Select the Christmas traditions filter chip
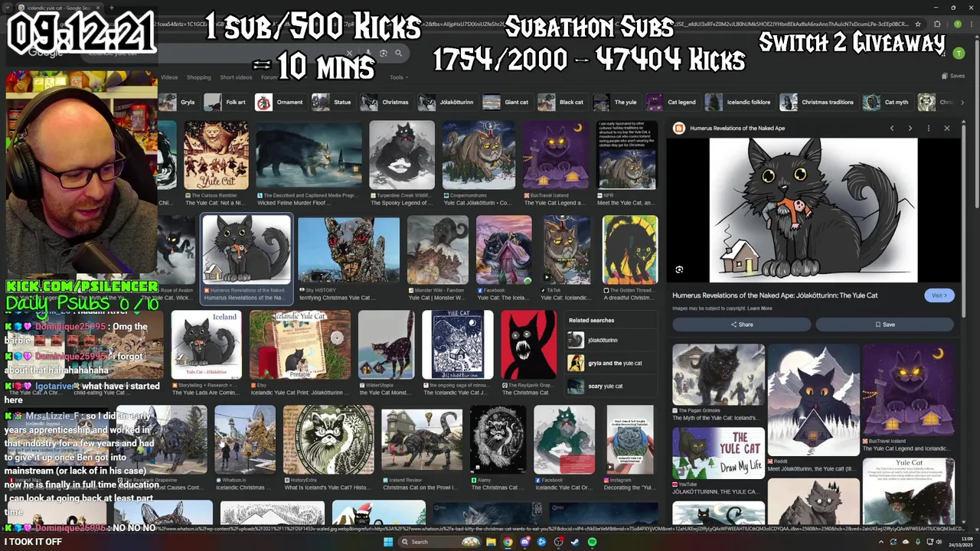 pos(818,102)
